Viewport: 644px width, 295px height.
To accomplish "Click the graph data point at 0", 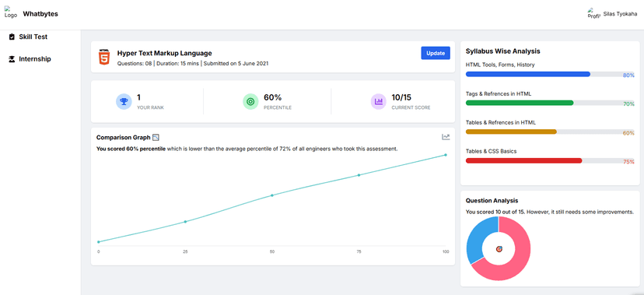I will tap(99, 241).
